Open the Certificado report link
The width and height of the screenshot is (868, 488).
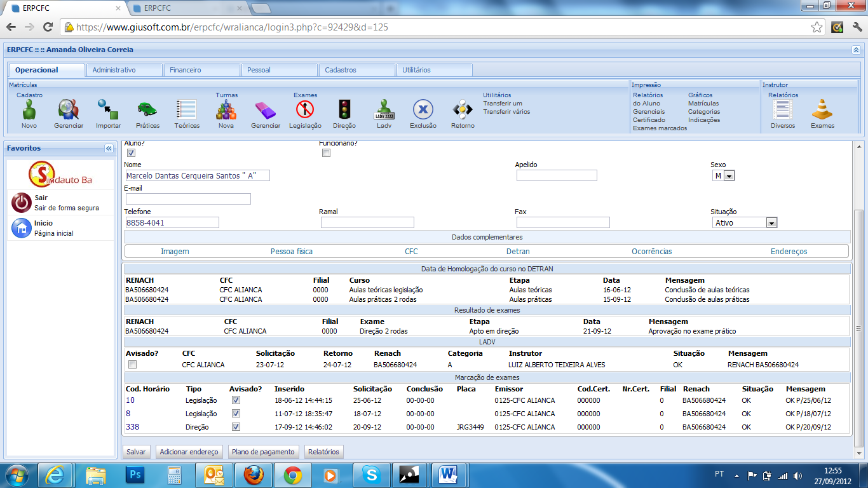pos(649,120)
